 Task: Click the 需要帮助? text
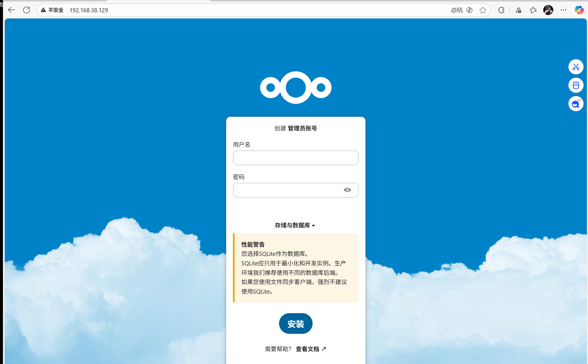[278, 349]
